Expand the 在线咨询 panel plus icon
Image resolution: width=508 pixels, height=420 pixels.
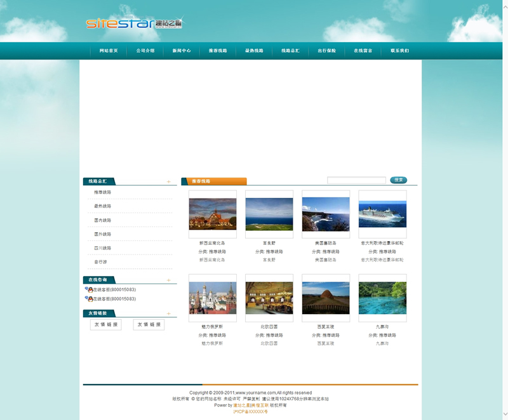coord(168,280)
